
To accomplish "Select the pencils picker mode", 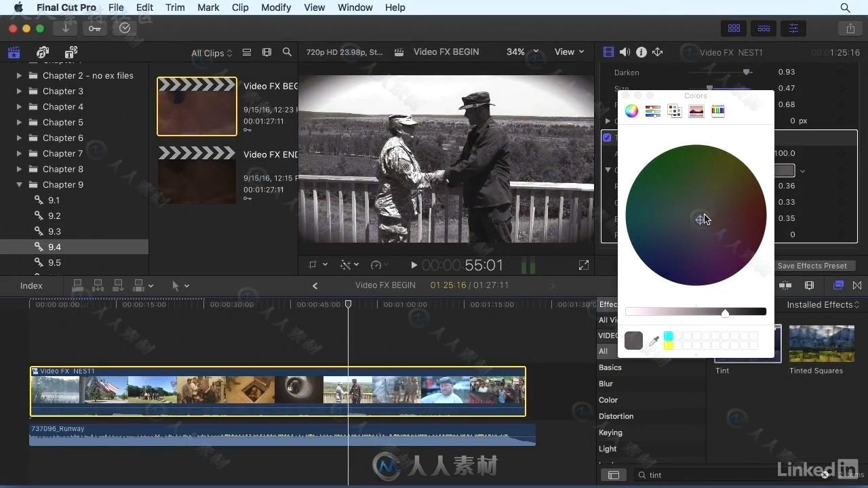I will (x=718, y=111).
